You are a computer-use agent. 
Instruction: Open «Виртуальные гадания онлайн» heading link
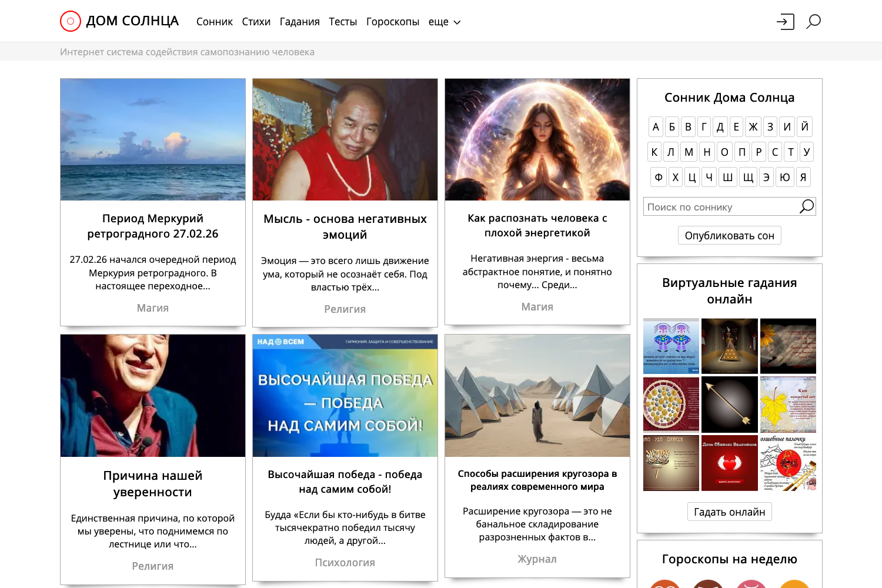[730, 290]
